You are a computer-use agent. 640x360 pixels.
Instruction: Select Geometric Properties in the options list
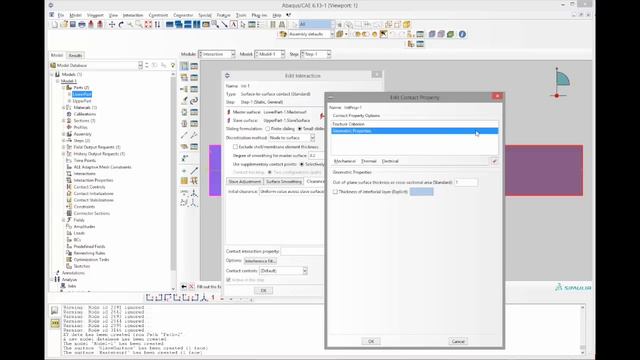pos(414,131)
